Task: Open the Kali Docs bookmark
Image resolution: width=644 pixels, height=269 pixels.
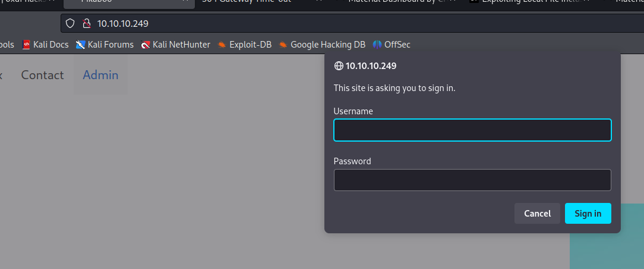Action: click(46, 45)
